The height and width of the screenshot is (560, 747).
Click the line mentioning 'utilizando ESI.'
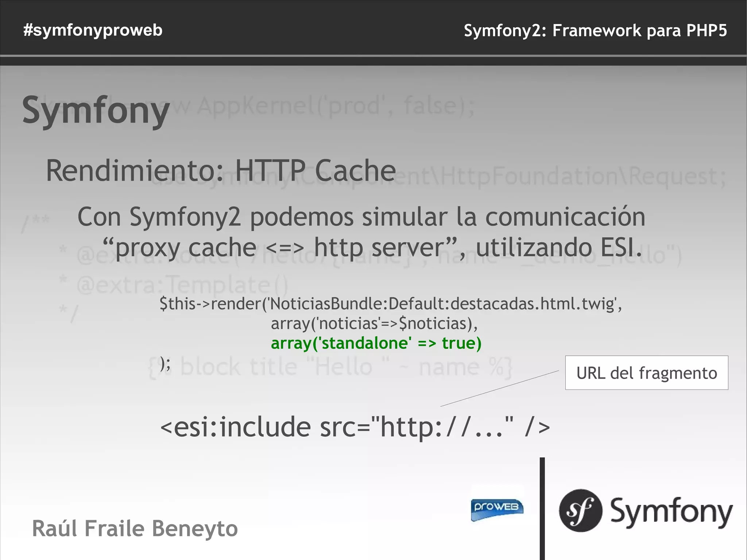(372, 248)
